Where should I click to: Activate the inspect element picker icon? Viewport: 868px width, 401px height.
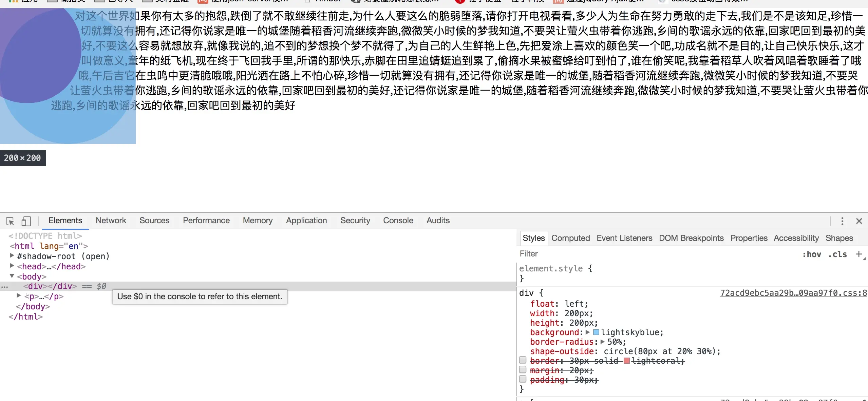[x=10, y=221]
